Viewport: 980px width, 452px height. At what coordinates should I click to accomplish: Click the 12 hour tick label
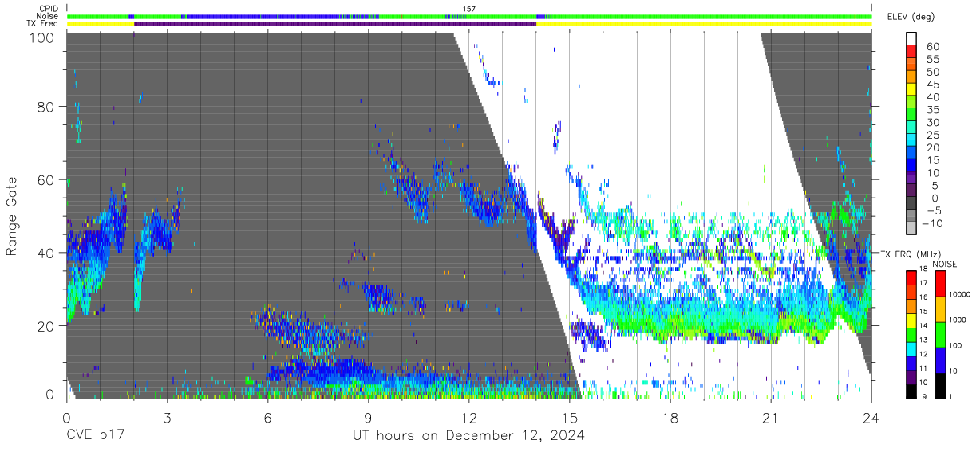pyautogui.click(x=468, y=418)
